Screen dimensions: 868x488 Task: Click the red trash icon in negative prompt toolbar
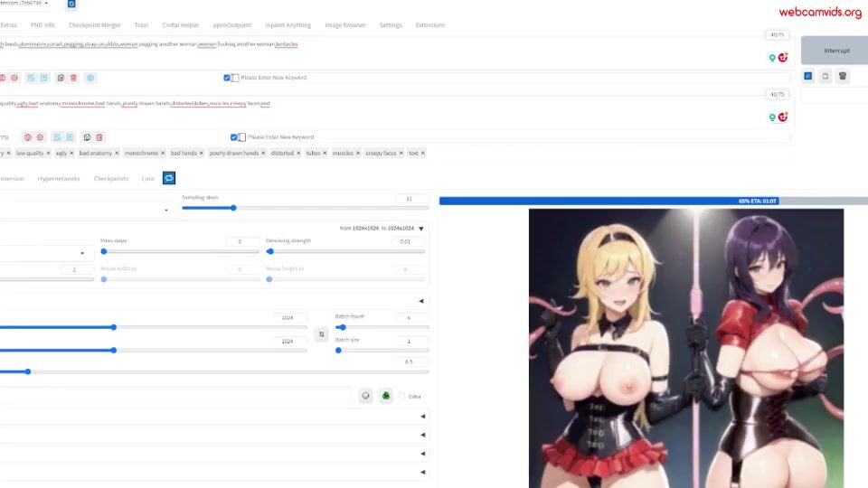tap(99, 137)
